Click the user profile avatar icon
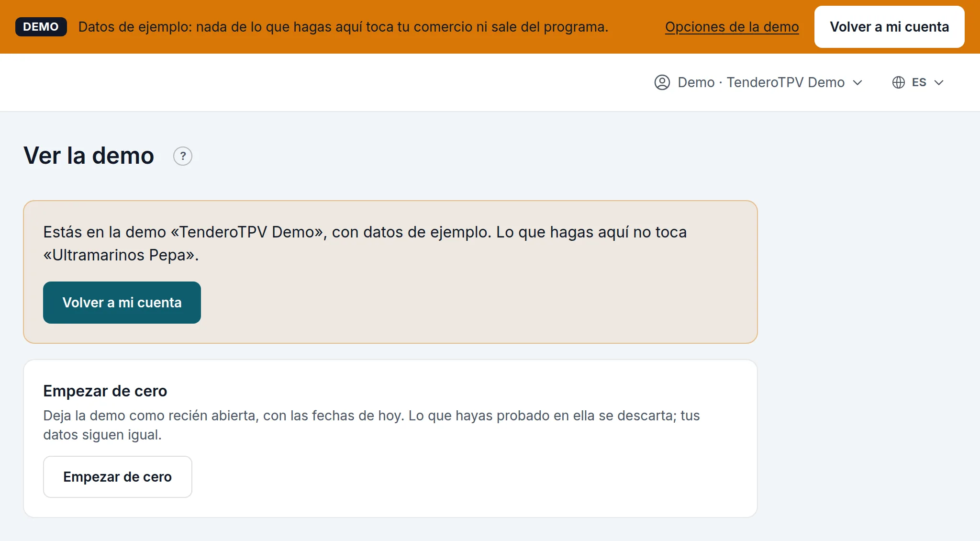 coord(662,82)
